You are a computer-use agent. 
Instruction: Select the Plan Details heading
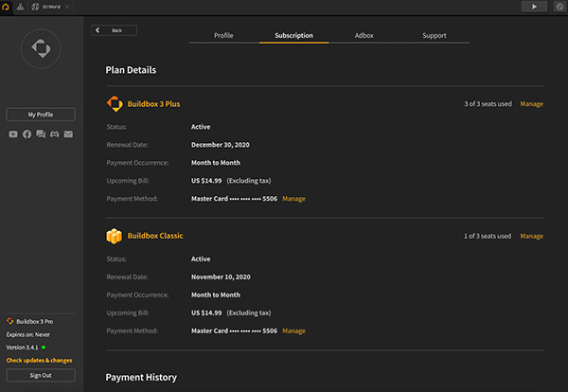pyautogui.click(x=131, y=70)
